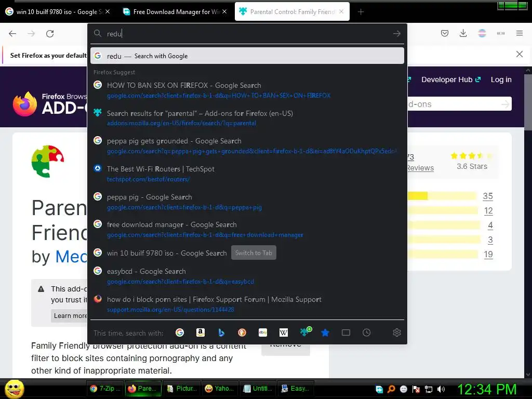The width and height of the screenshot is (532, 399).
Task: Select the Parental Control: Family Friendly tab
Action: 292,11
